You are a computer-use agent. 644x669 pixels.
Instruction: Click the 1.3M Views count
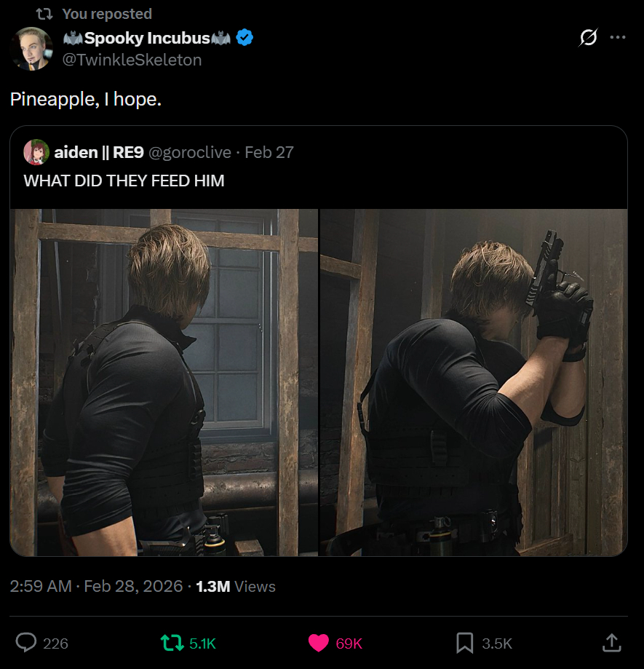pos(236,586)
